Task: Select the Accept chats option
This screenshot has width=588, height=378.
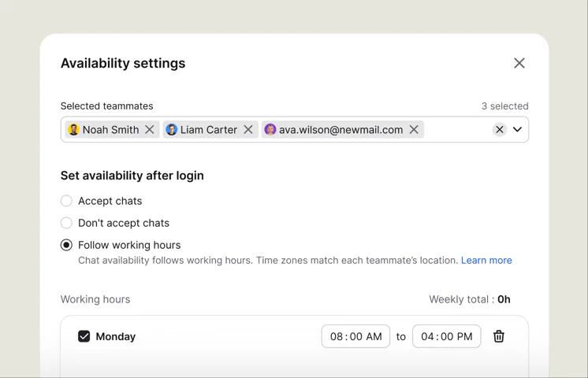Action: tap(66, 201)
